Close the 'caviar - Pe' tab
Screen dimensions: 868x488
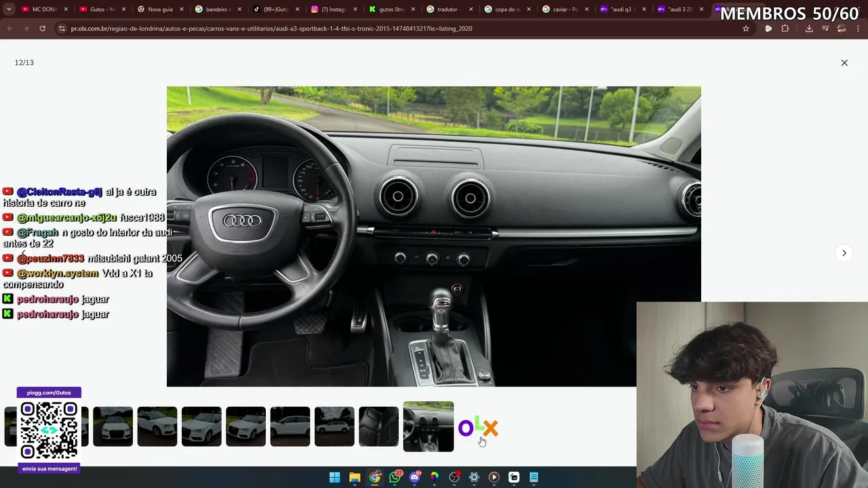[x=586, y=9]
